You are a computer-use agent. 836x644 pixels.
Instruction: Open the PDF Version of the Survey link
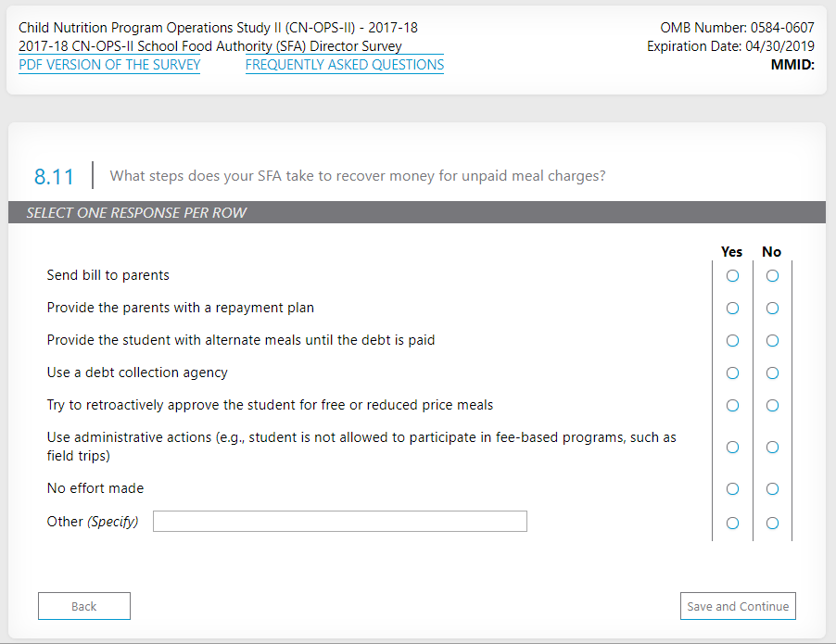click(109, 65)
